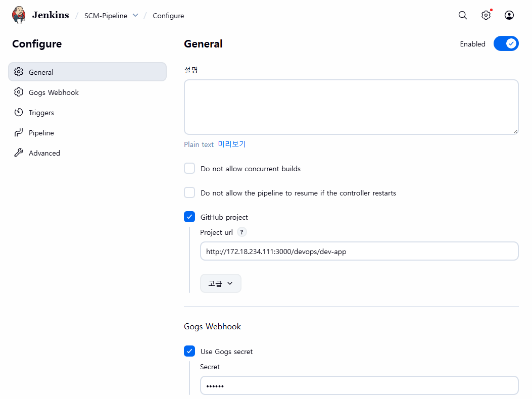Click the Project url input field
Image resolution: width=532 pixels, height=399 pixels.
tap(359, 252)
